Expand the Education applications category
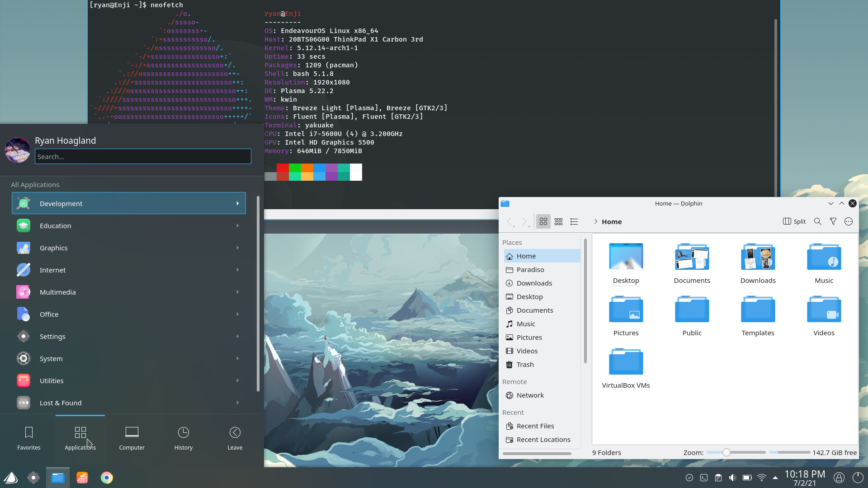Image resolution: width=868 pixels, height=488 pixels. click(127, 225)
